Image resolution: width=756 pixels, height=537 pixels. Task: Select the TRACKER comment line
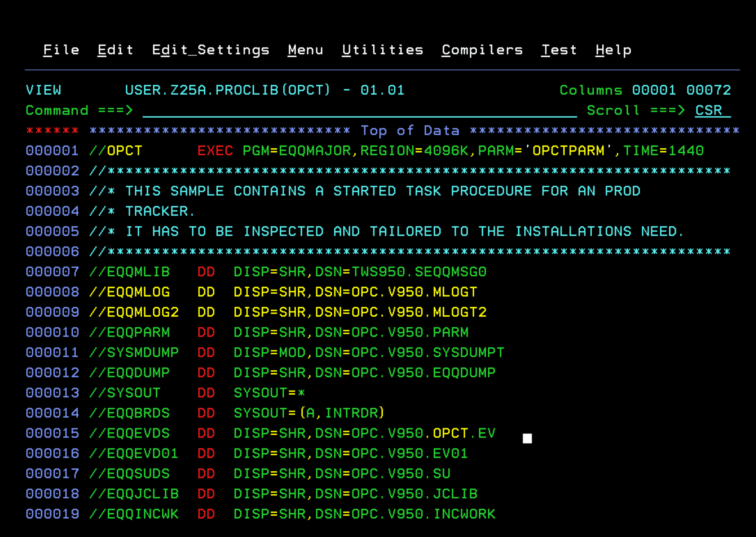click(143, 211)
